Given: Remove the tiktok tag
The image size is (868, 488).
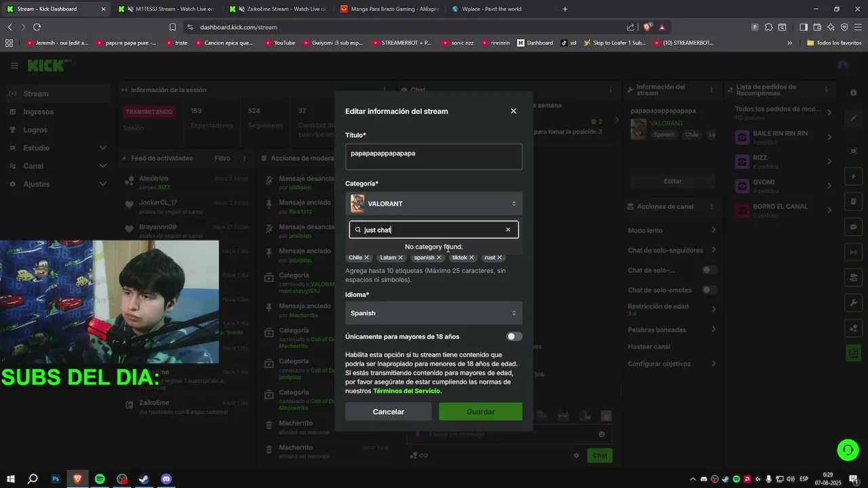Looking at the screenshot, I should (471, 258).
